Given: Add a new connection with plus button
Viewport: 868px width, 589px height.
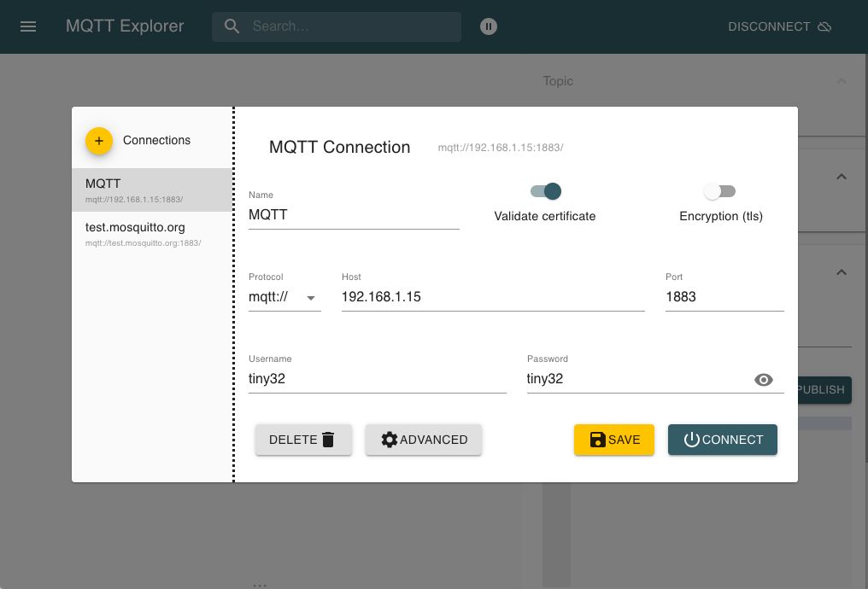Looking at the screenshot, I should pyautogui.click(x=99, y=141).
